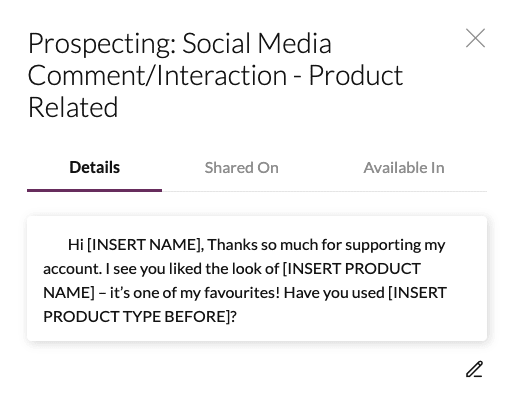Viewport: 515px width, 406px height.
Task: Click the Social Media text in the heading
Action: (257, 43)
